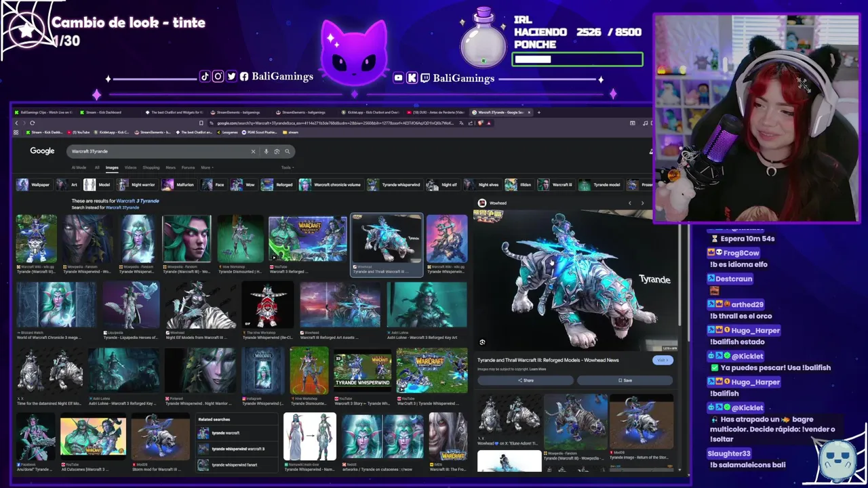868x488 pixels.
Task: Select the Malfurion filter chip
Action: 178,184
